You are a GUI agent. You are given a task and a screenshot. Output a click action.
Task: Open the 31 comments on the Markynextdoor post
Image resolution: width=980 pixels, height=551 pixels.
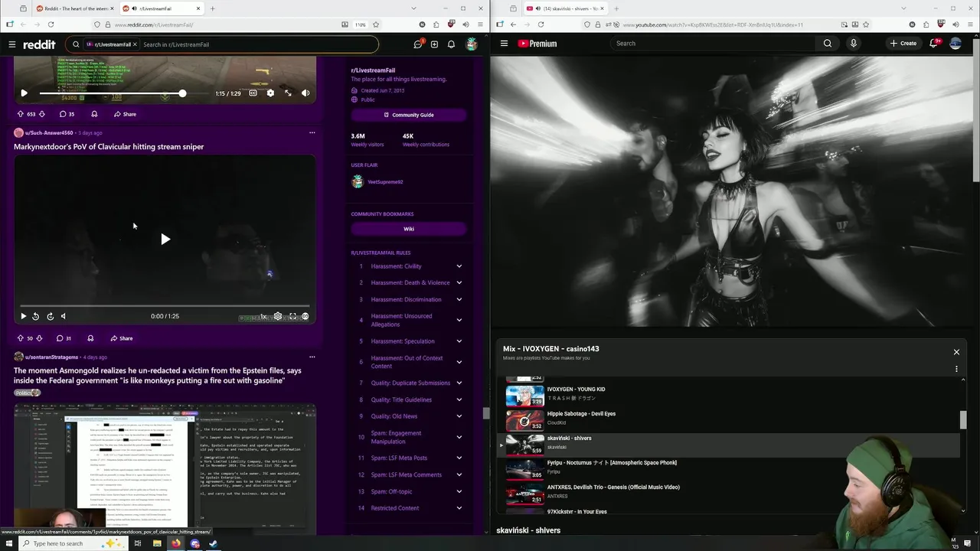(64, 338)
